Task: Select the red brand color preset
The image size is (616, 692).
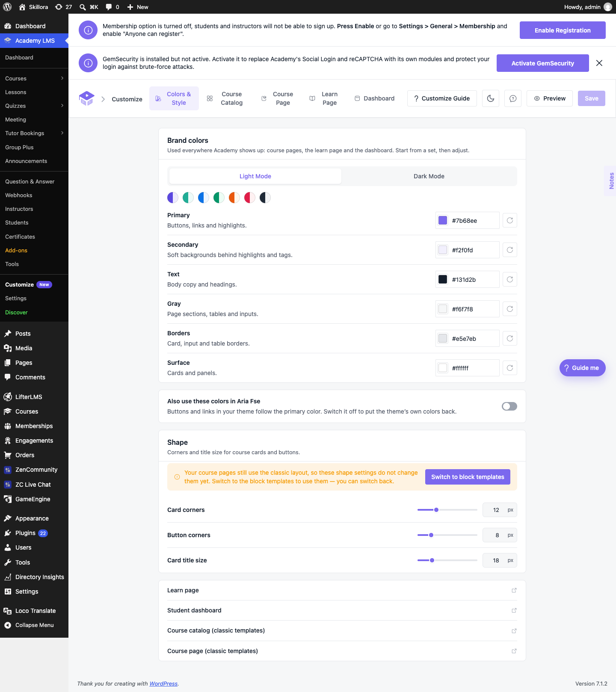Action: pyautogui.click(x=250, y=198)
